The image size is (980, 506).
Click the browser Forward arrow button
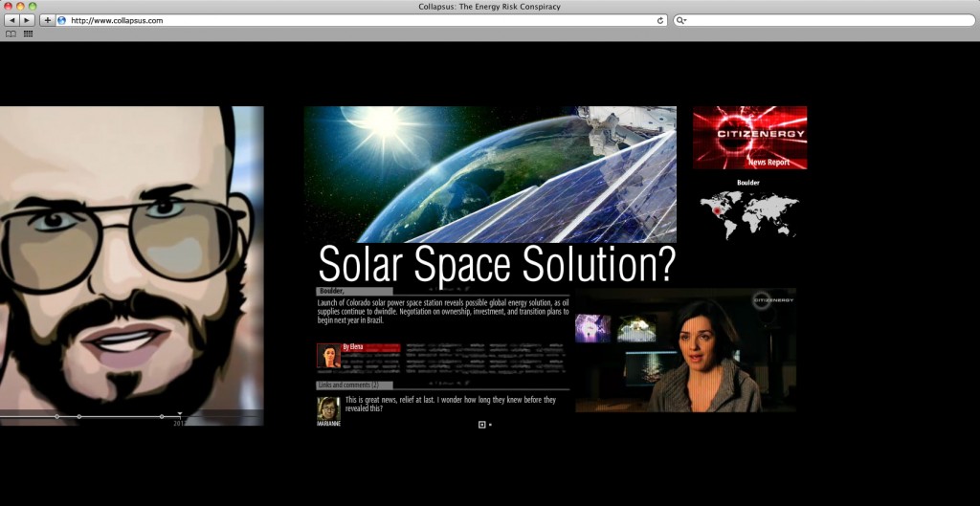click(x=27, y=20)
